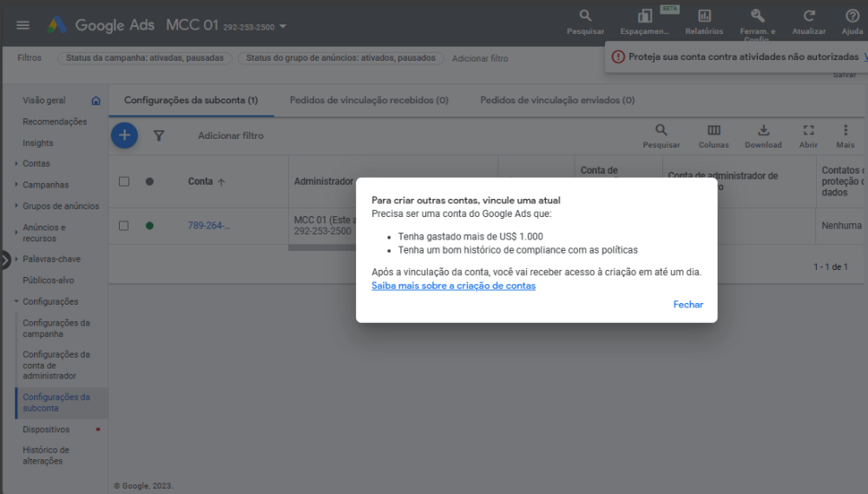Image resolution: width=868 pixels, height=494 pixels.
Task: Click the Google Ads logo
Action: point(56,25)
